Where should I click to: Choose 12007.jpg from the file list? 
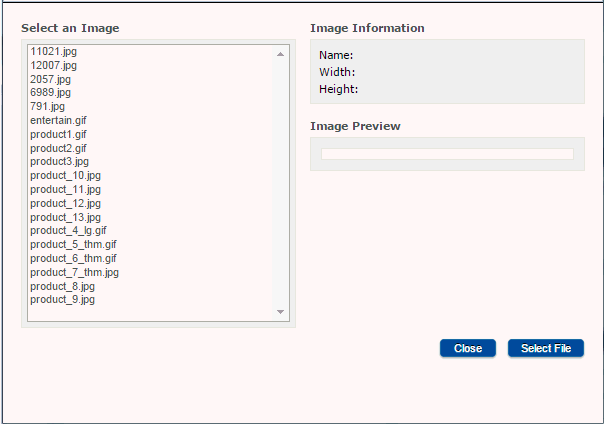pos(51,65)
